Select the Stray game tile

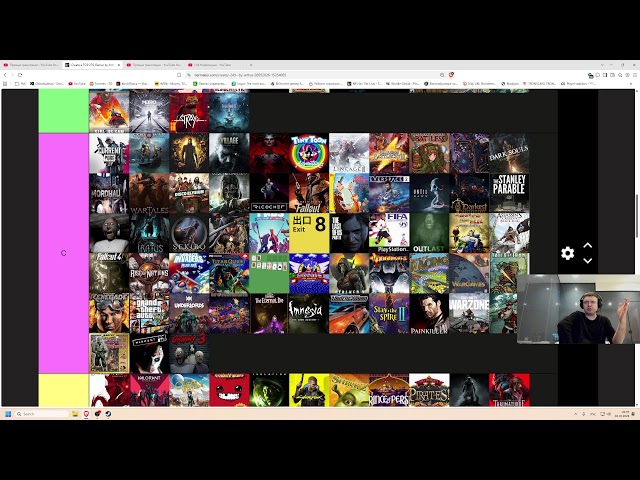[189, 112]
